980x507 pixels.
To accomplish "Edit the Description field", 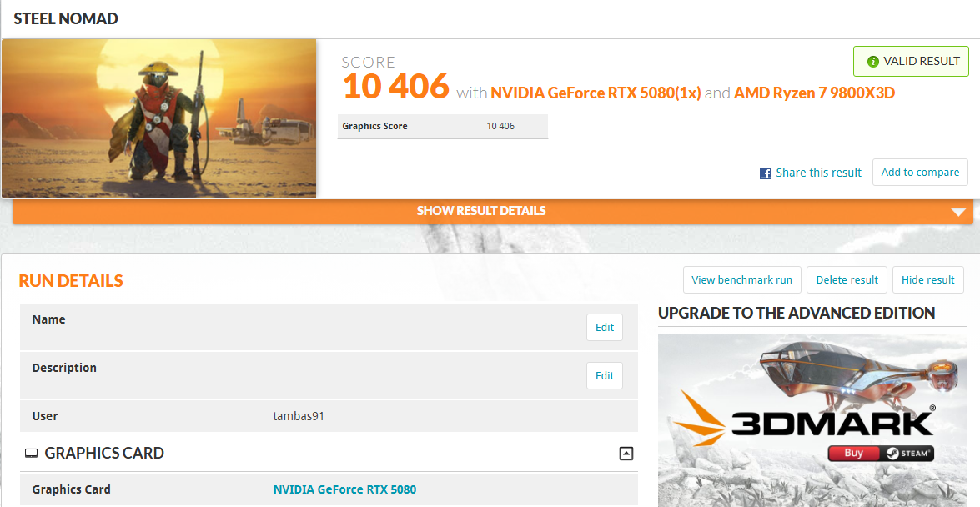I will pyautogui.click(x=605, y=375).
